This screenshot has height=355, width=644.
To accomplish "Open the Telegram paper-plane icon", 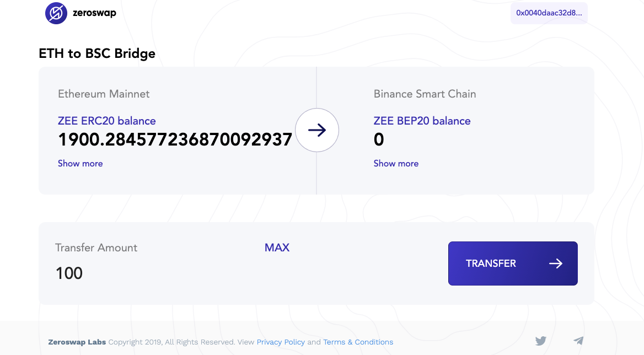I will (578, 341).
